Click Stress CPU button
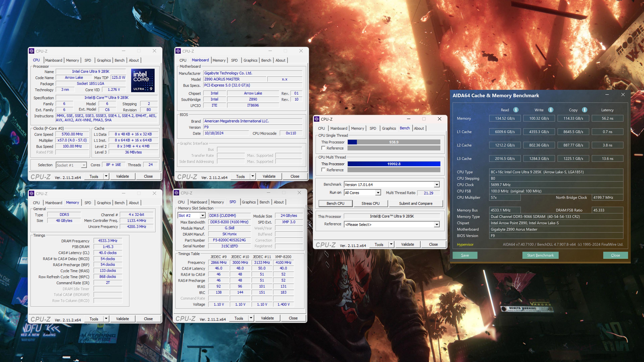Screen dimensions: 644x362 click(370, 203)
